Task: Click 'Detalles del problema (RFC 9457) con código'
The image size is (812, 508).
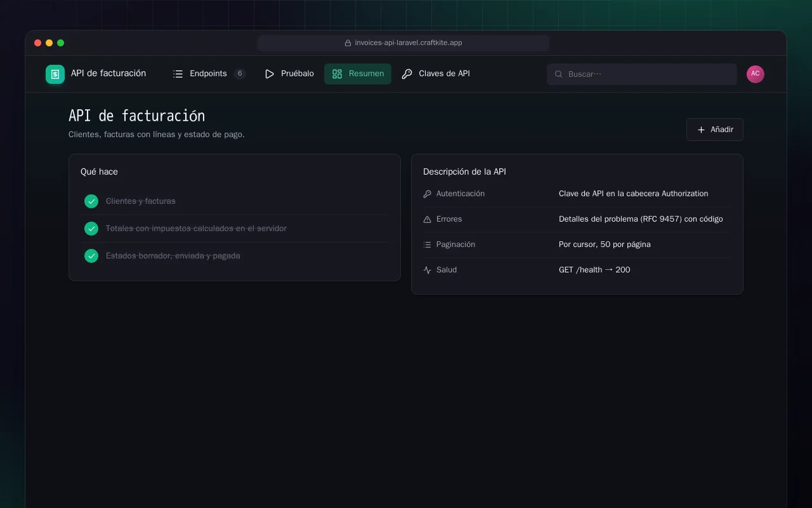Action: [x=641, y=219]
